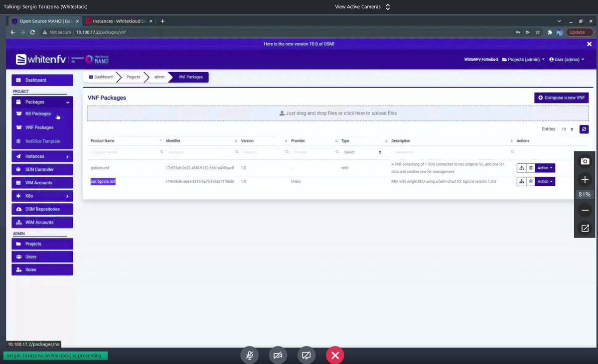Open WIM Accounts from the sidebar
The height and width of the screenshot is (364, 598).
(x=42, y=222)
